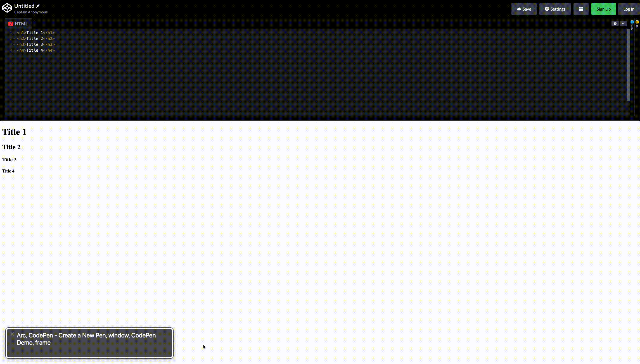This screenshot has width=640, height=364.
Task: Click the chevron/collapse icon in HTML panel
Action: click(x=623, y=23)
